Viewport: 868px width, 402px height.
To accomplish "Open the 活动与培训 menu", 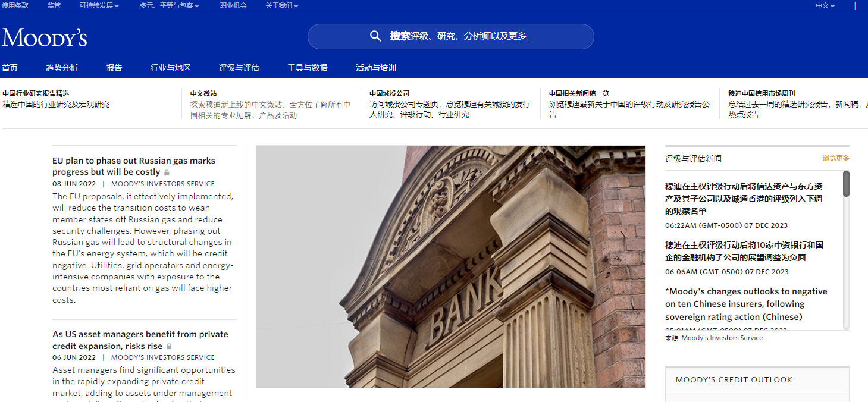I will tap(376, 68).
